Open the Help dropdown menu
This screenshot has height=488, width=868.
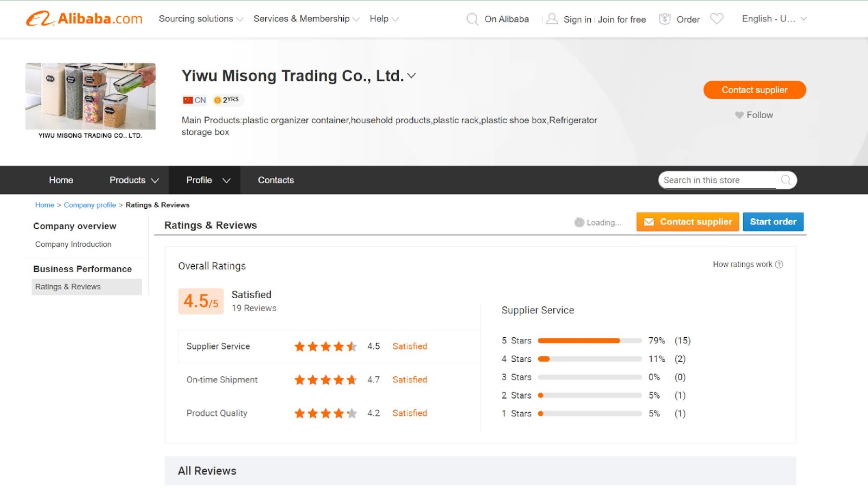[x=384, y=19]
